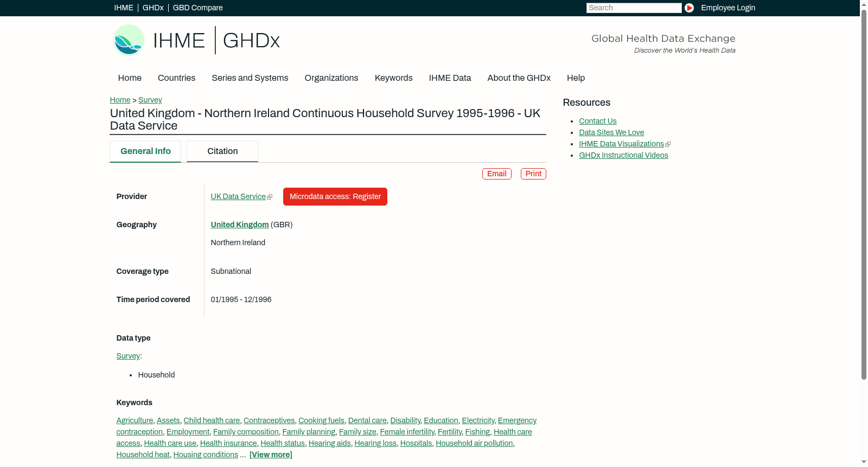
Task: Open the Fertility keyword
Action: tap(450, 432)
